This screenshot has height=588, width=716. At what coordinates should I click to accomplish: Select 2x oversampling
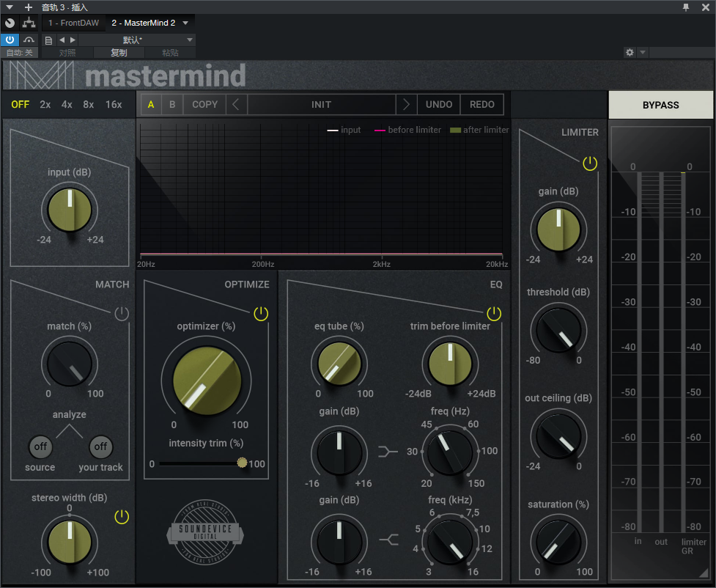coord(45,105)
